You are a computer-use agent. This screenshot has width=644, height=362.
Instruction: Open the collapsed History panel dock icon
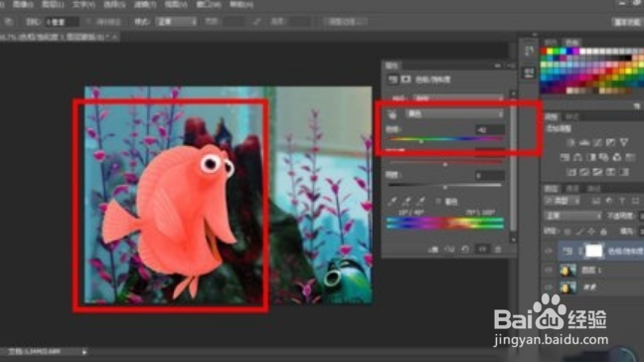click(x=529, y=52)
